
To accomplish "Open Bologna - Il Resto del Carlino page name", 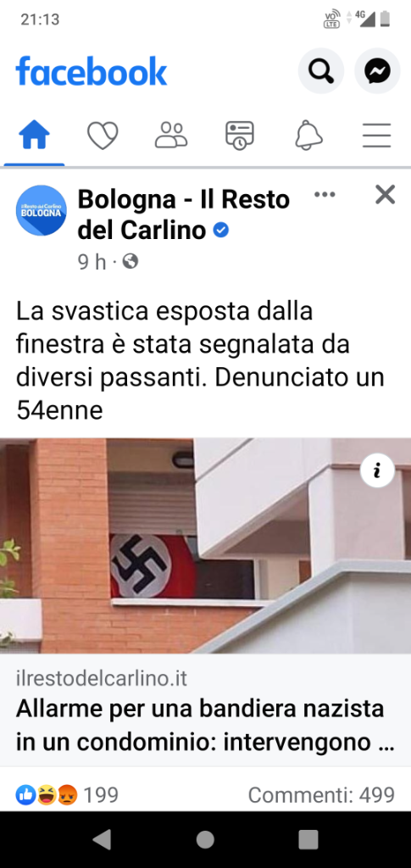I will point(184,214).
